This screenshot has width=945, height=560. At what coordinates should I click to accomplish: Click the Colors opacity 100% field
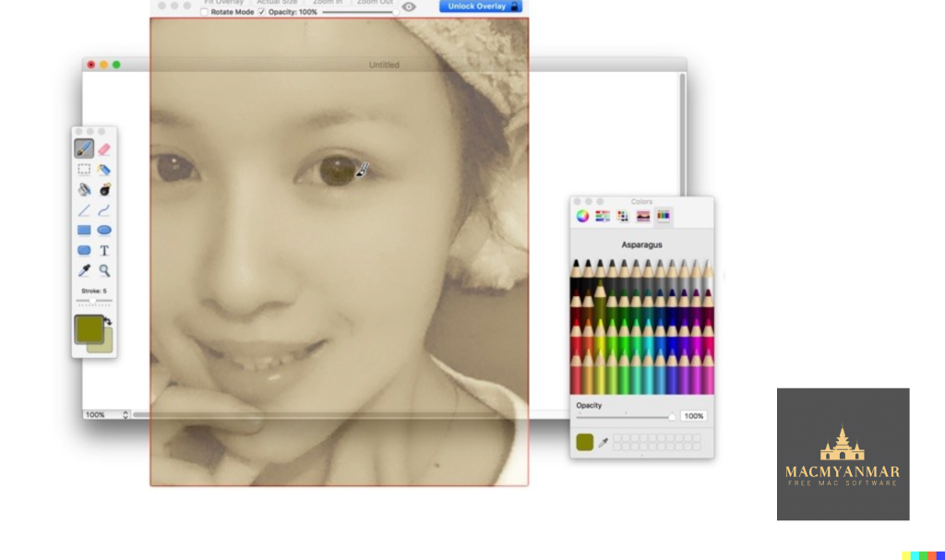point(693,416)
